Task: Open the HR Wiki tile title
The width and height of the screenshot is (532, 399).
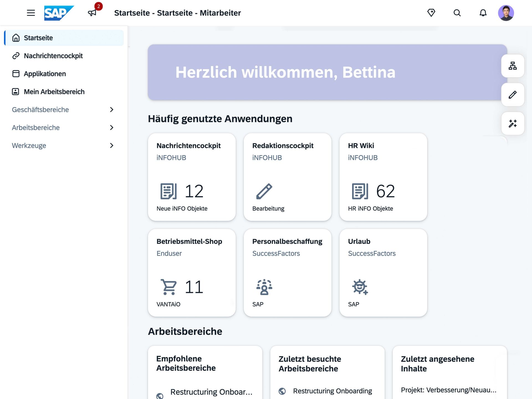Action: tap(361, 146)
